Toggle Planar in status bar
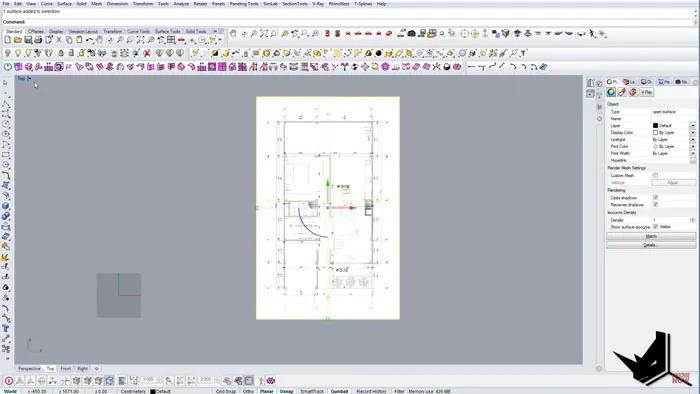This screenshot has width=700, height=394. point(267,391)
